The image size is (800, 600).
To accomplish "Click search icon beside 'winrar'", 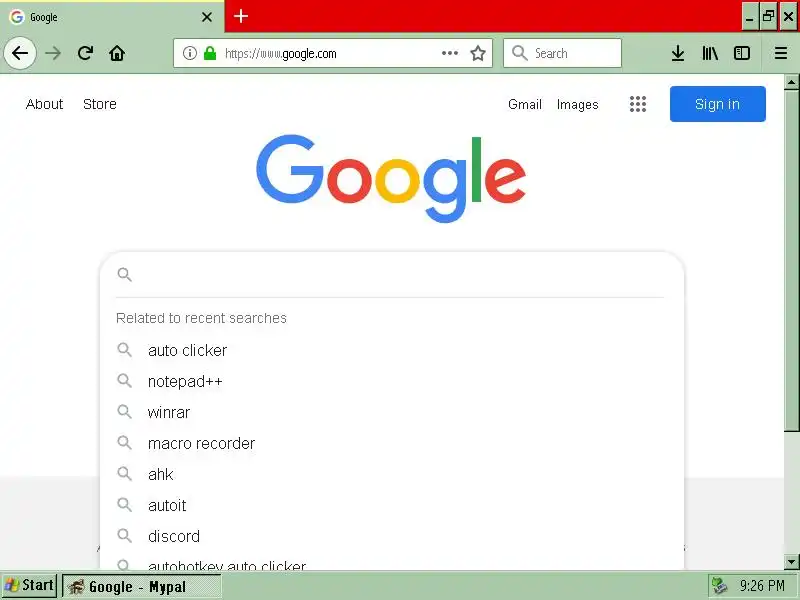I will tap(124, 411).
